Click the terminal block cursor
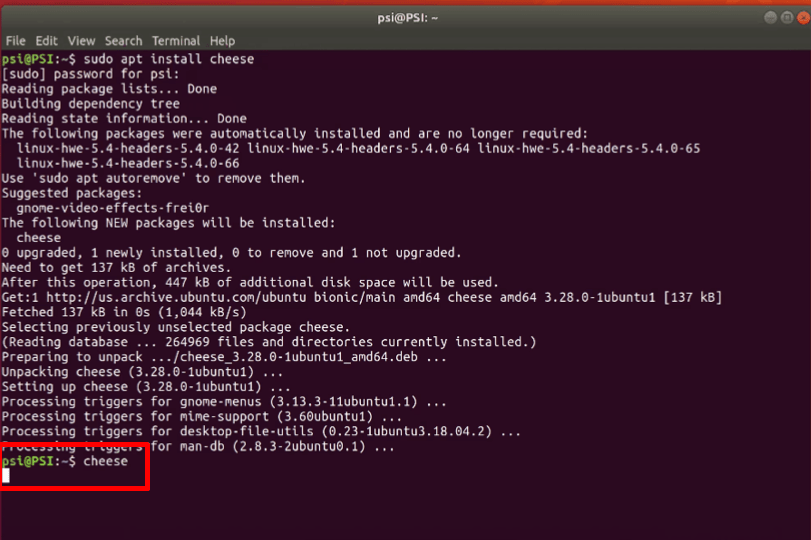Image resolution: width=811 pixels, height=540 pixels. [x=6, y=476]
